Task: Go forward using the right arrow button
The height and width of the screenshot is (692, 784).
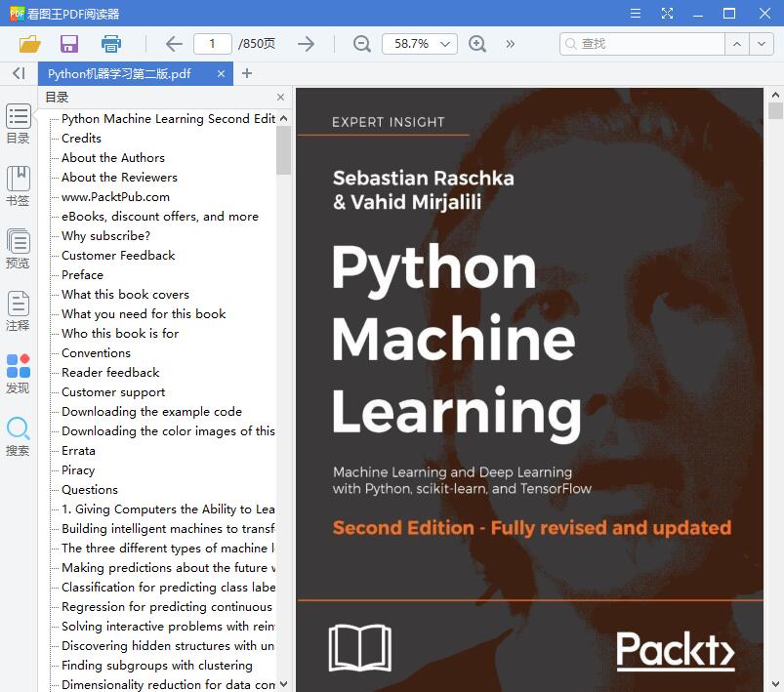Action: click(305, 43)
